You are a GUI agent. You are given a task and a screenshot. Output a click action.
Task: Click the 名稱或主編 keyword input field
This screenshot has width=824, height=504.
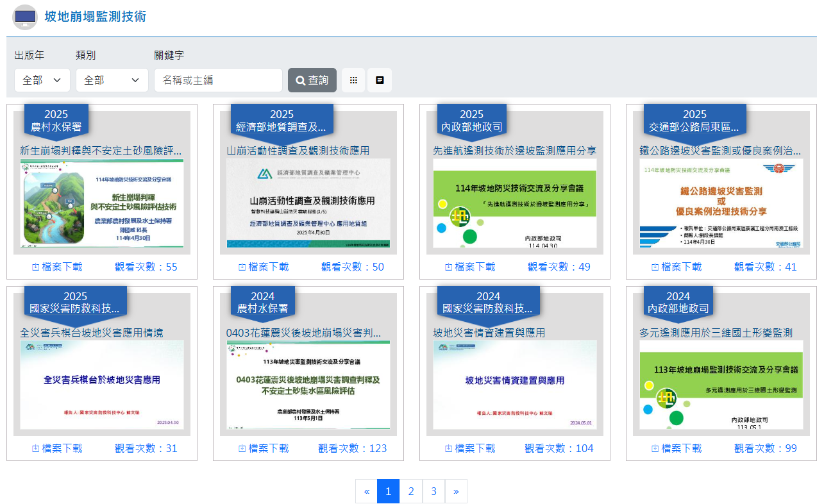[x=218, y=80]
